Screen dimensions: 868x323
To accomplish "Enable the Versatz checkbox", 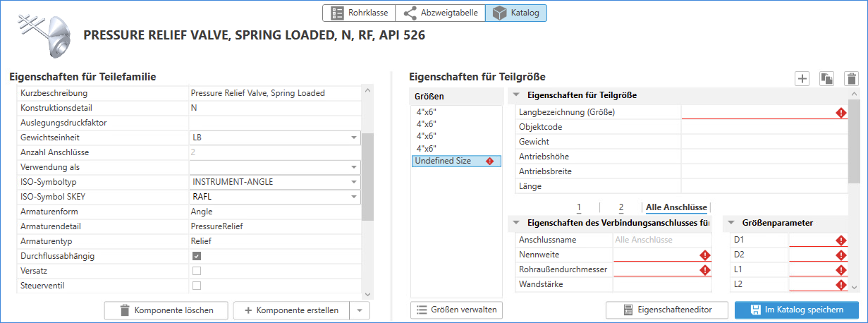I will (197, 271).
